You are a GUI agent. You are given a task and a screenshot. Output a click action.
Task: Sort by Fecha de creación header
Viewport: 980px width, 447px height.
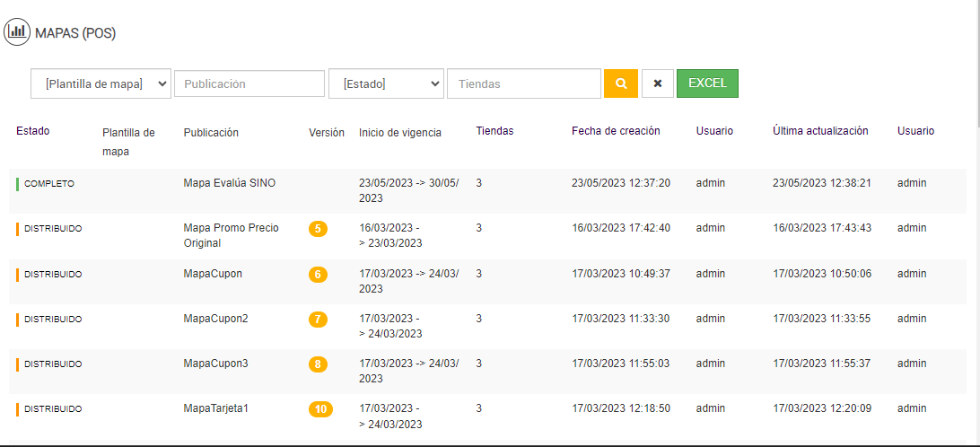click(616, 131)
